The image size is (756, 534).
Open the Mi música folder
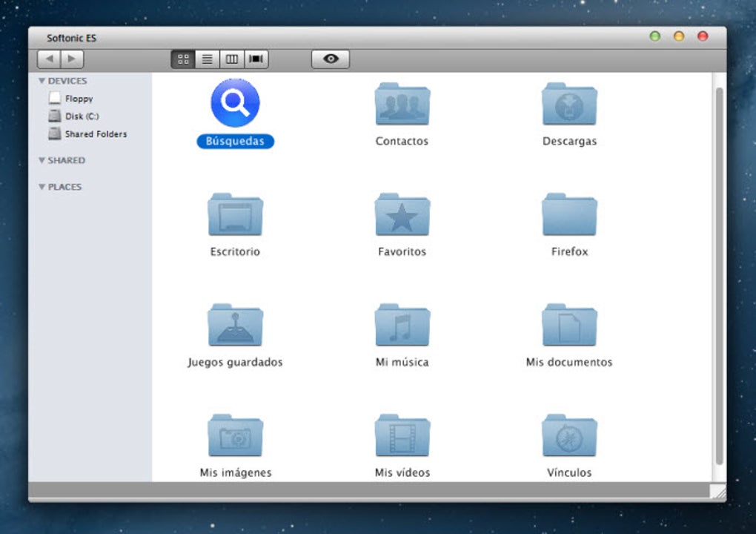(x=402, y=326)
